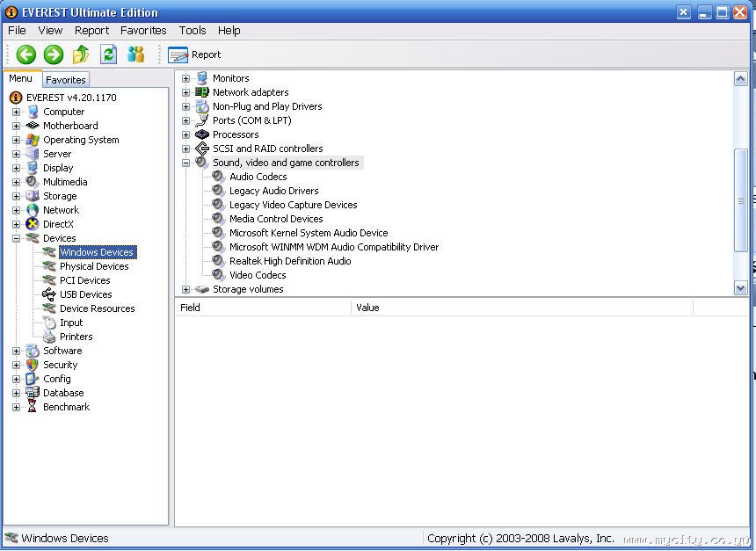Expand the Non-Plug and Play Drivers category
This screenshot has width=756, height=551.
(185, 106)
